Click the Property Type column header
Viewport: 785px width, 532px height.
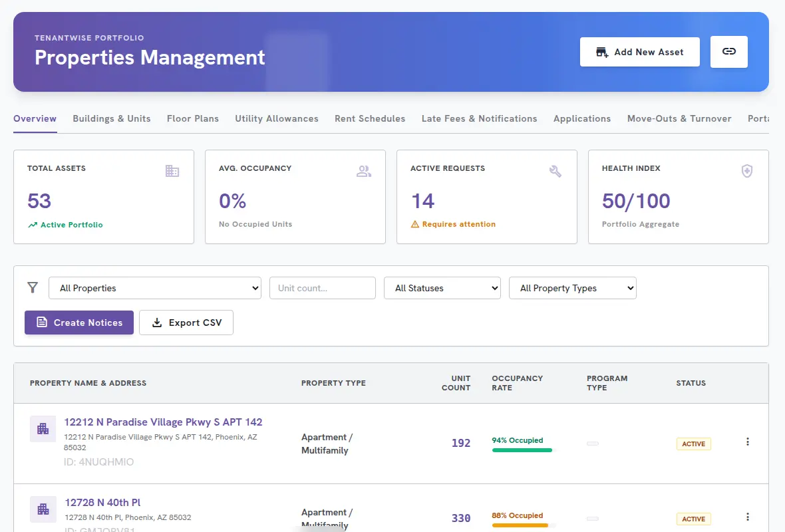tap(333, 383)
